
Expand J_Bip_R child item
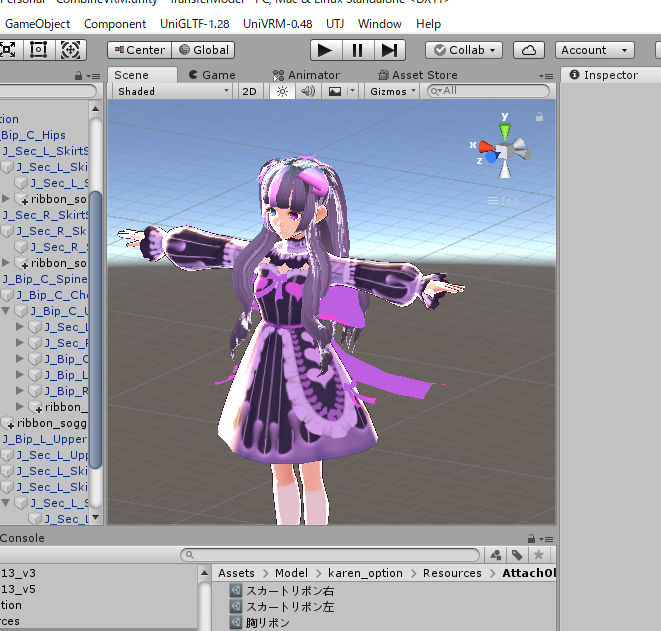point(20,391)
